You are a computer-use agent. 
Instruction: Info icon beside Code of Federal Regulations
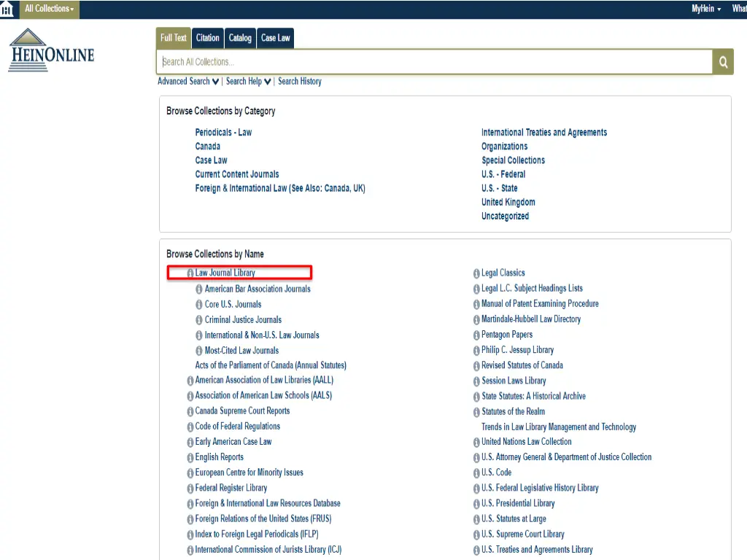[190, 427]
